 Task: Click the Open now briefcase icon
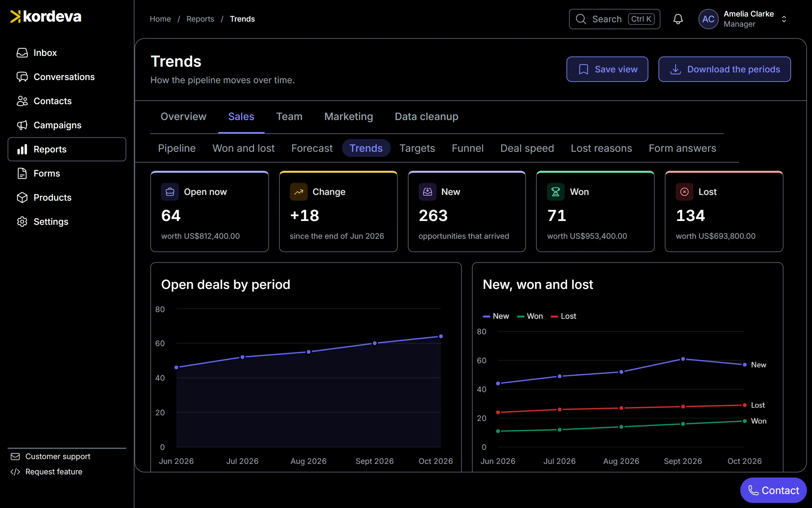tap(170, 192)
